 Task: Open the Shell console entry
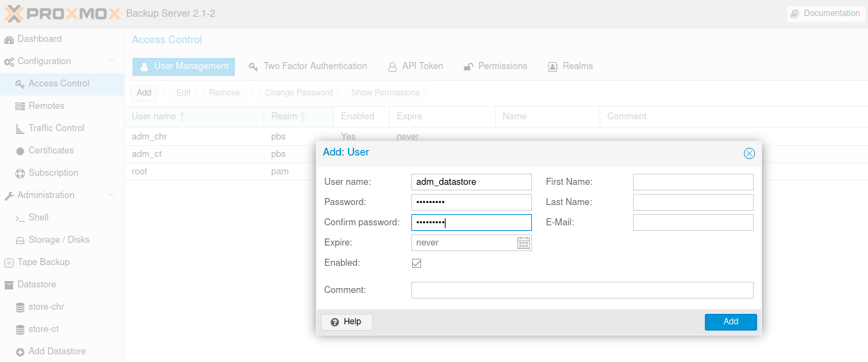click(x=38, y=218)
